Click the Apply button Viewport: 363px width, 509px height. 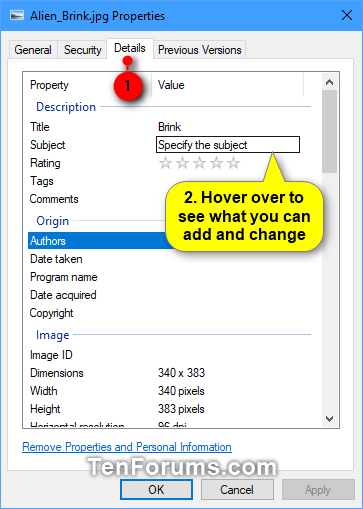(x=318, y=490)
